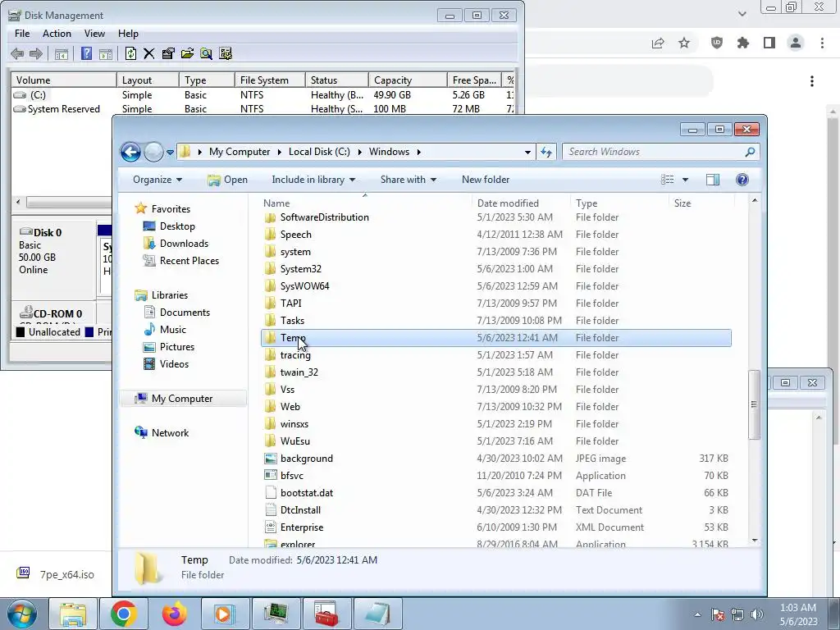Click Back arrow in Disk Management toolbar
Image resolution: width=840 pixels, height=630 pixels.
[x=17, y=53]
